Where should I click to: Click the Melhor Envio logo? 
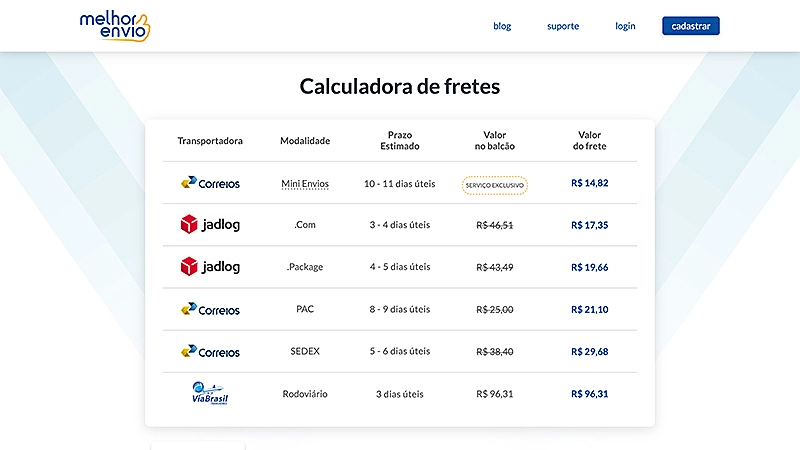pyautogui.click(x=114, y=26)
